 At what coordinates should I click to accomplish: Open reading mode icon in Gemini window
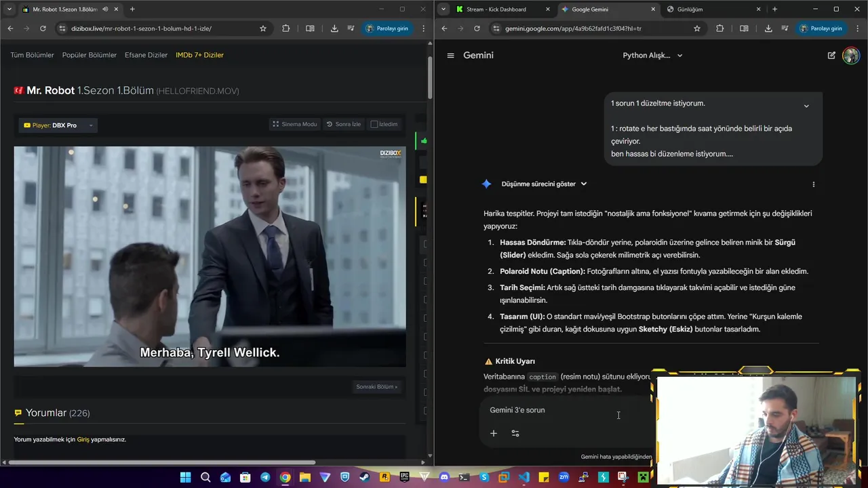pyautogui.click(x=744, y=28)
